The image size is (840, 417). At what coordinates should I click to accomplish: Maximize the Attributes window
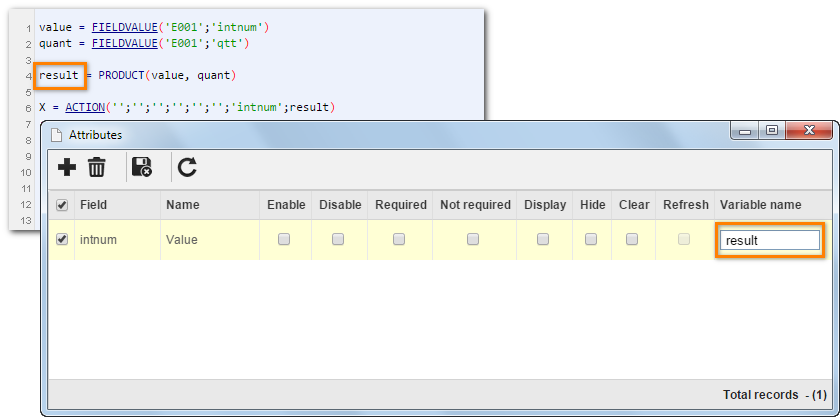tap(771, 131)
